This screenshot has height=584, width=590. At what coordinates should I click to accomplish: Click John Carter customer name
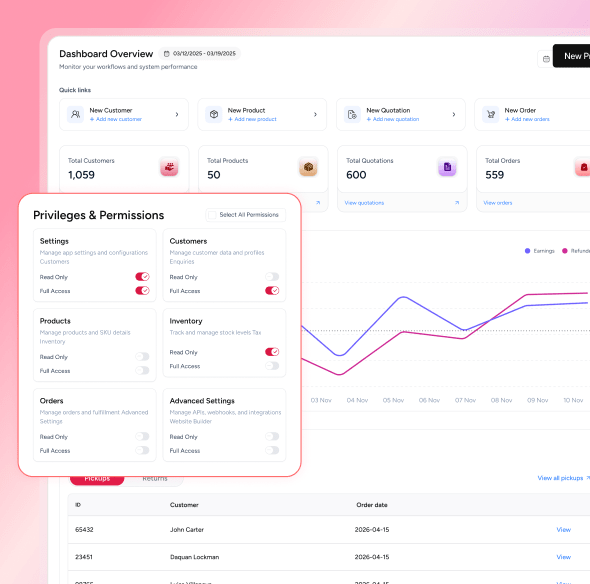(x=187, y=529)
